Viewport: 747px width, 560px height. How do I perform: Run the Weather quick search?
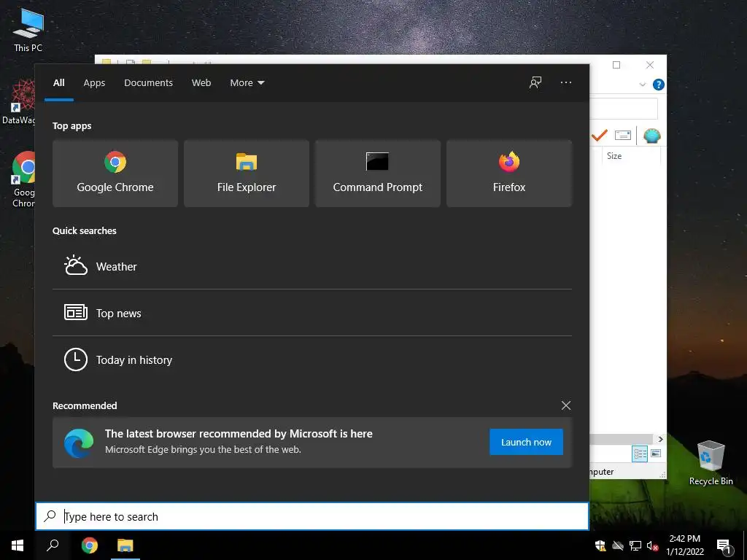click(x=312, y=267)
